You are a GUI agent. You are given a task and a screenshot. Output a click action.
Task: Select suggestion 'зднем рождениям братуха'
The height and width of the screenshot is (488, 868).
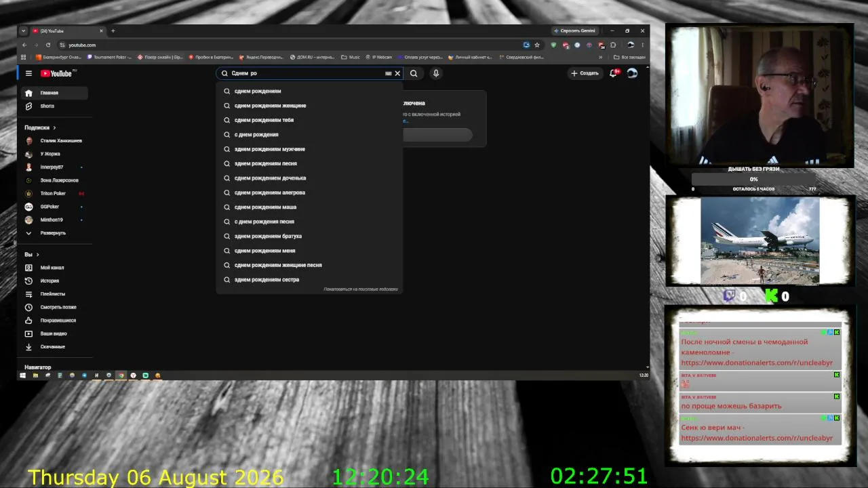click(x=309, y=236)
